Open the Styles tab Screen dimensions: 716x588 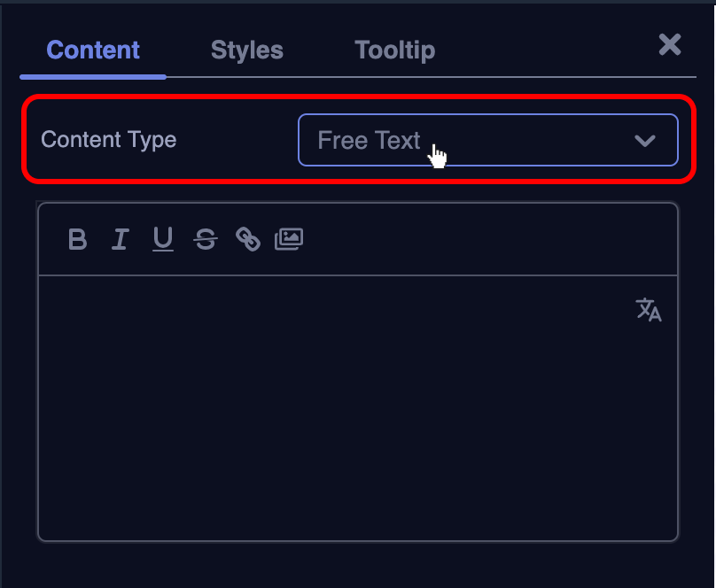pyautogui.click(x=247, y=50)
